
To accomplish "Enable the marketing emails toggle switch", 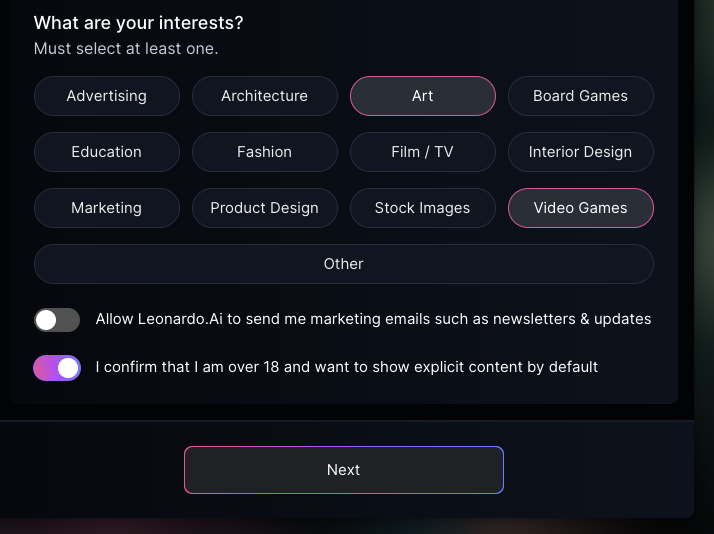I will [x=57, y=320].
